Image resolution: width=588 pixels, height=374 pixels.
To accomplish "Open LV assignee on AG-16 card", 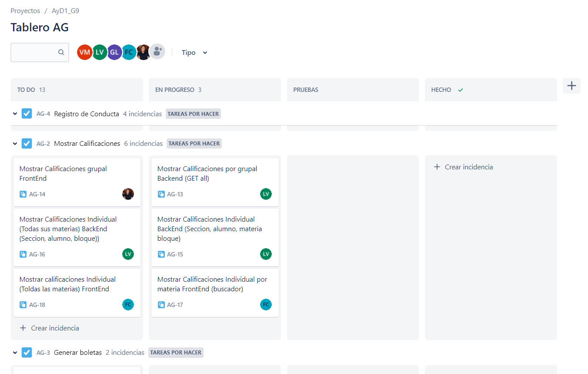I will 128,254.
